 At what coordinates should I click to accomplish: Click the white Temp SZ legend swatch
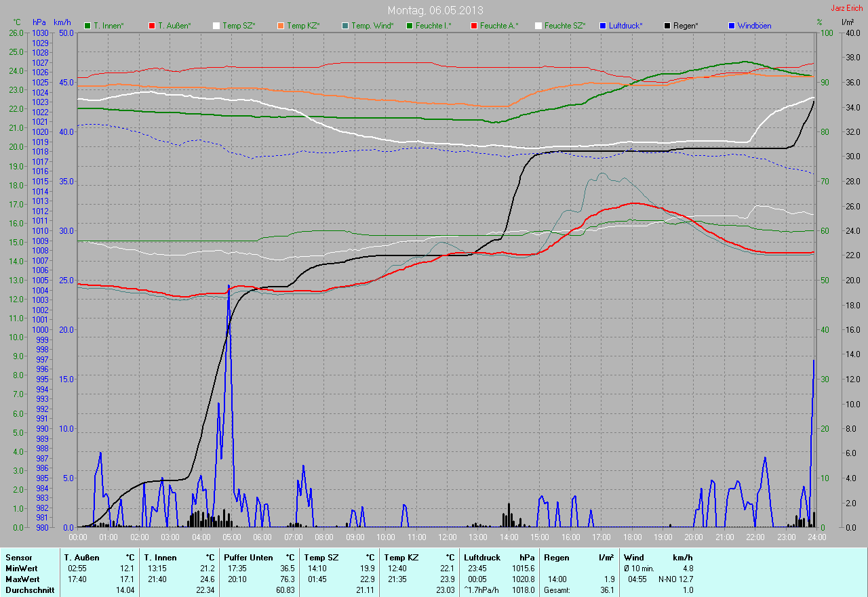tap(216, 26)
